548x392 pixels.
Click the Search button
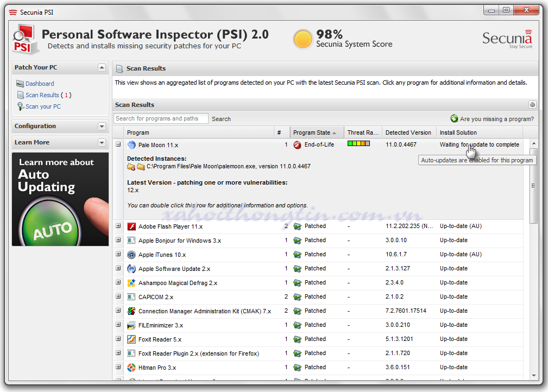[221, 119]
